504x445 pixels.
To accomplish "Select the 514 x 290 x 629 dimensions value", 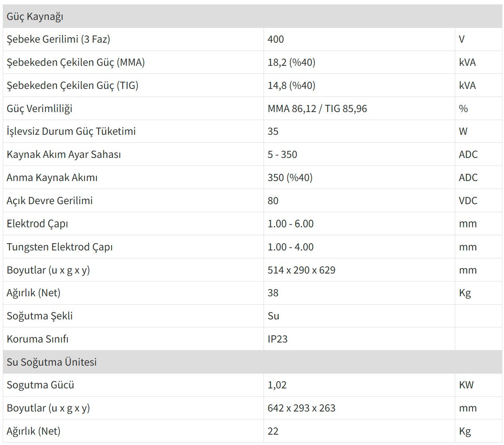I will tap(301, 270).
